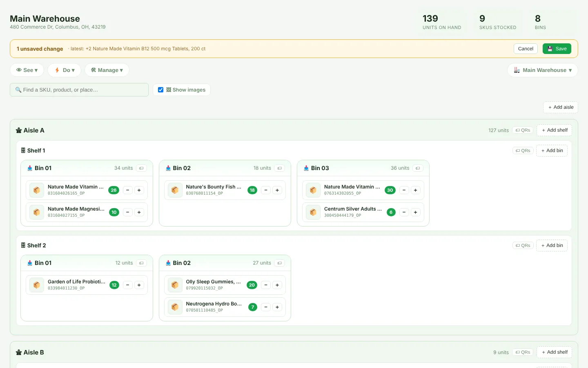Click the label tag icon on Shelf 1 Bin 01
This screenshot has width=588, height=368.
[141, 168]
